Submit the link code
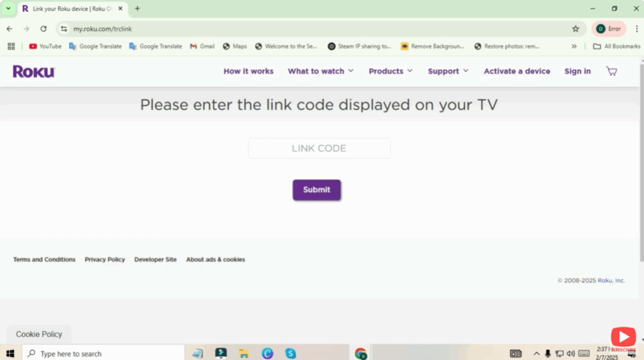 click(317, 190)
